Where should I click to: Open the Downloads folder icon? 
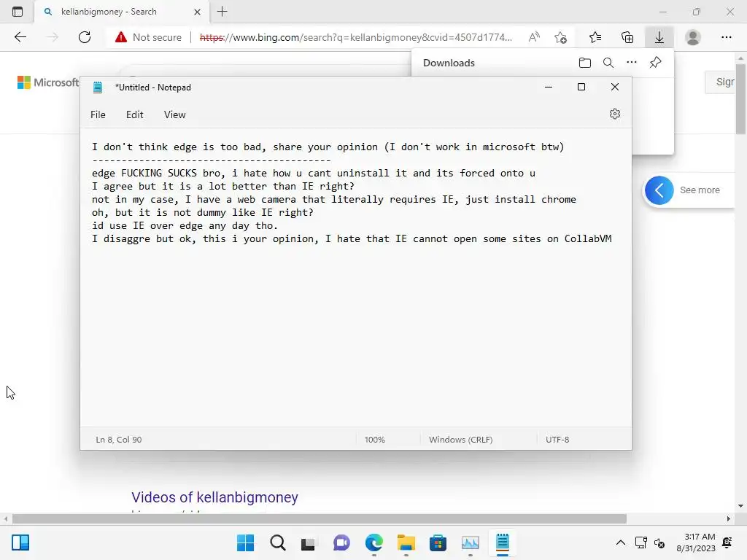(584, 63)
